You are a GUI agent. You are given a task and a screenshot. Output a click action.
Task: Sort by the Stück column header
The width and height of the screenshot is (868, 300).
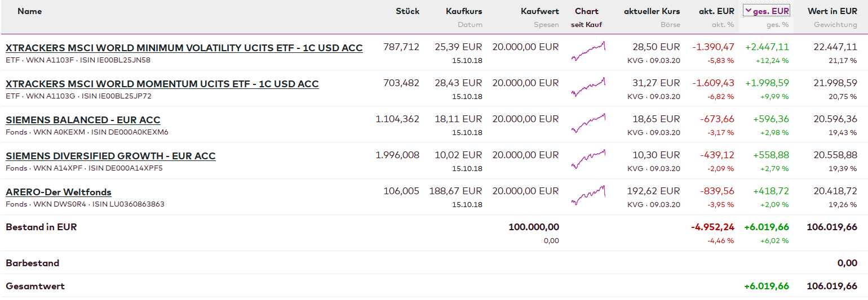pos(408,11)
